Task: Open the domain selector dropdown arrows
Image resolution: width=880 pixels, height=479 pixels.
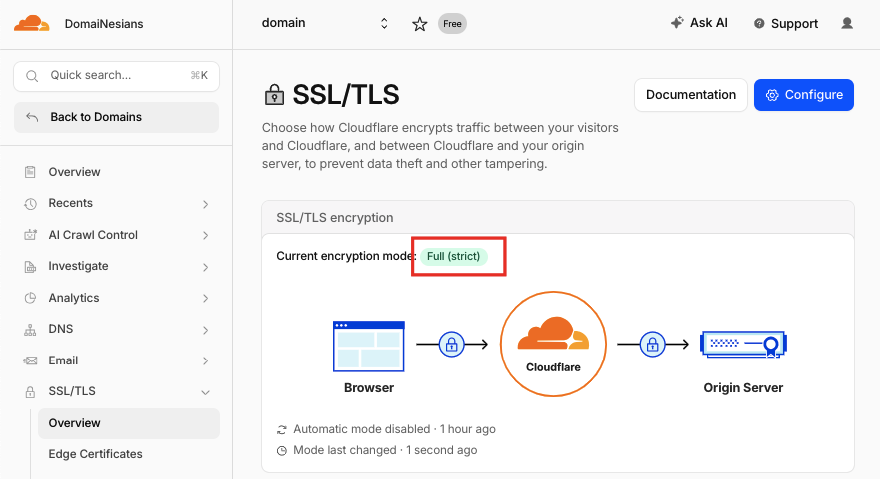Action: pos(384,24)
